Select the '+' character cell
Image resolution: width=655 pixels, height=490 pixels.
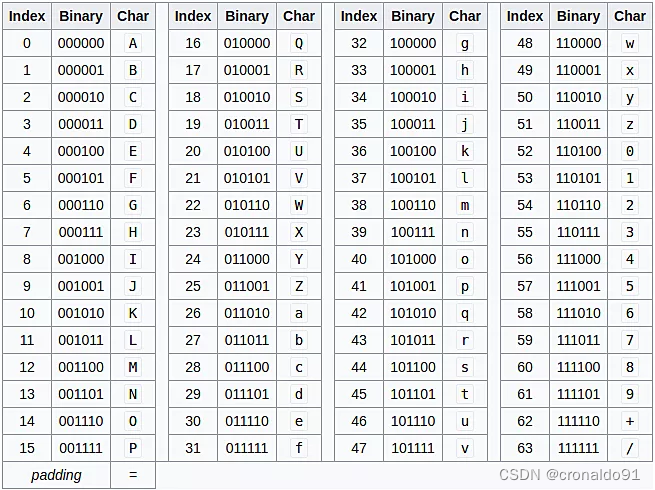(x=630, y=421)
